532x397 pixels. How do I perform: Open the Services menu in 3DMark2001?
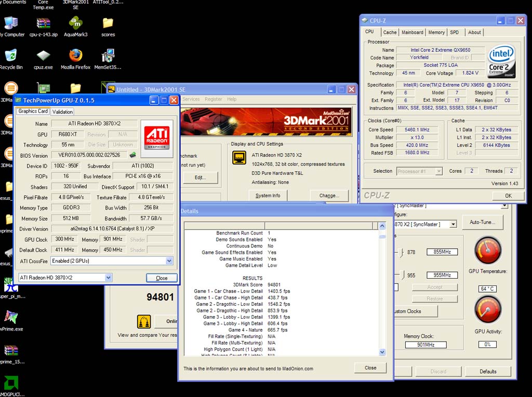(191, 99)
